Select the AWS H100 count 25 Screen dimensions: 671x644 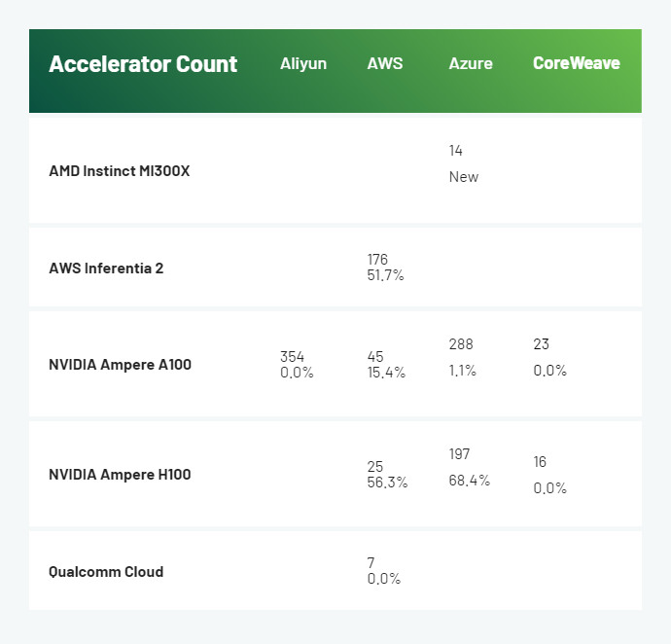click(x=375, y=467)
